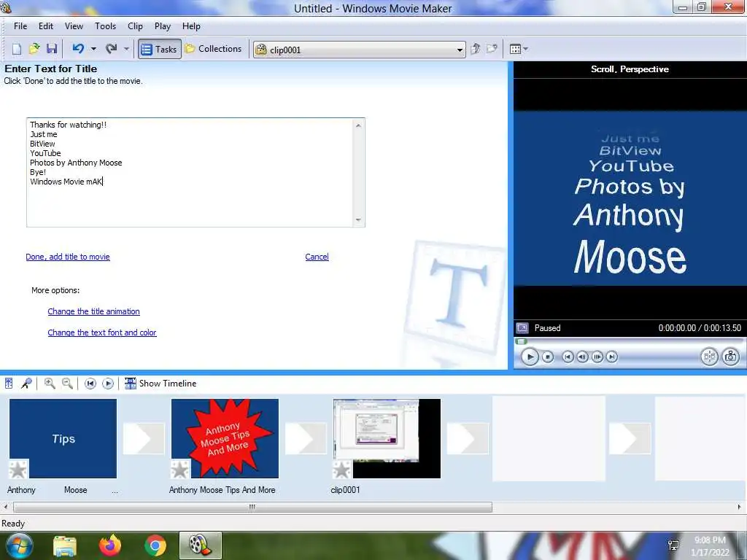Viewport: 747px width, 560px height.
Task: Create a new collection folder
Action: [x=492, y=49]
